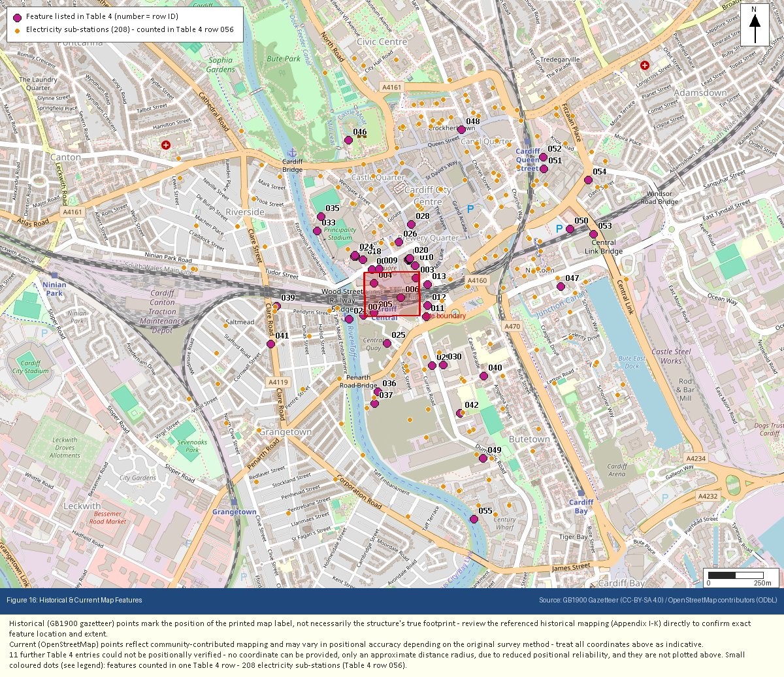784x677 pixels.
Task: Click the 'Bute Park' map label
Action: (284, 59)
